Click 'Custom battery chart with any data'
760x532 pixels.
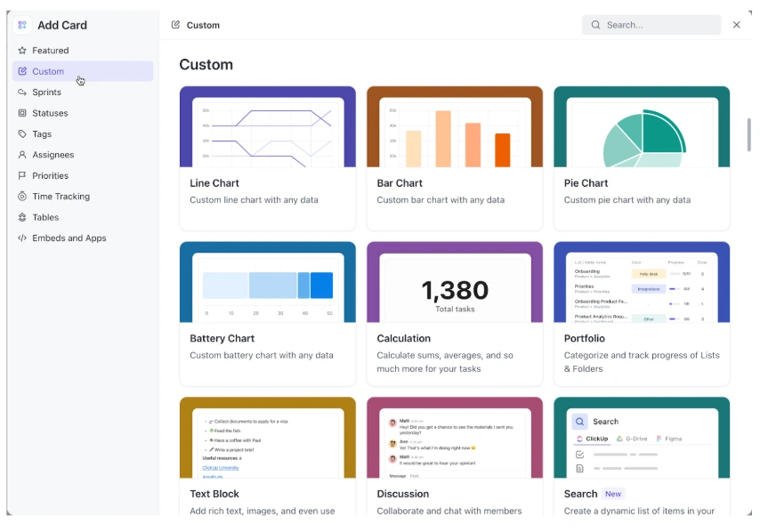coord(262,355)
